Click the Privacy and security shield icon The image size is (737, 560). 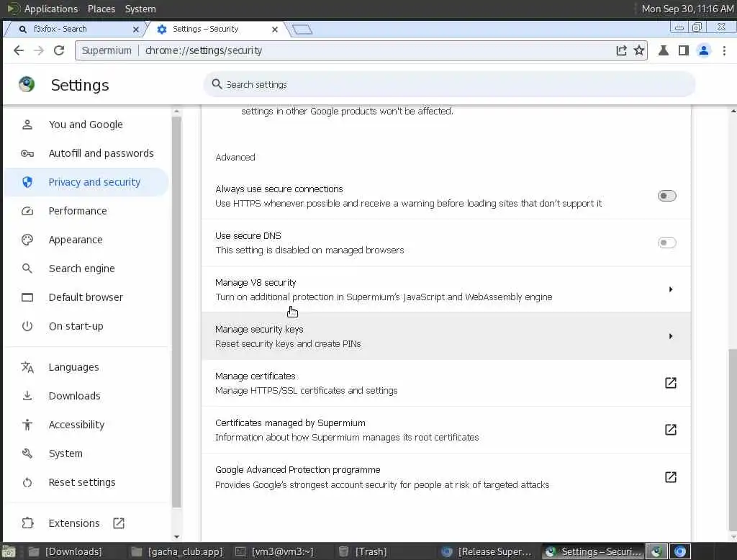(27, 182)
